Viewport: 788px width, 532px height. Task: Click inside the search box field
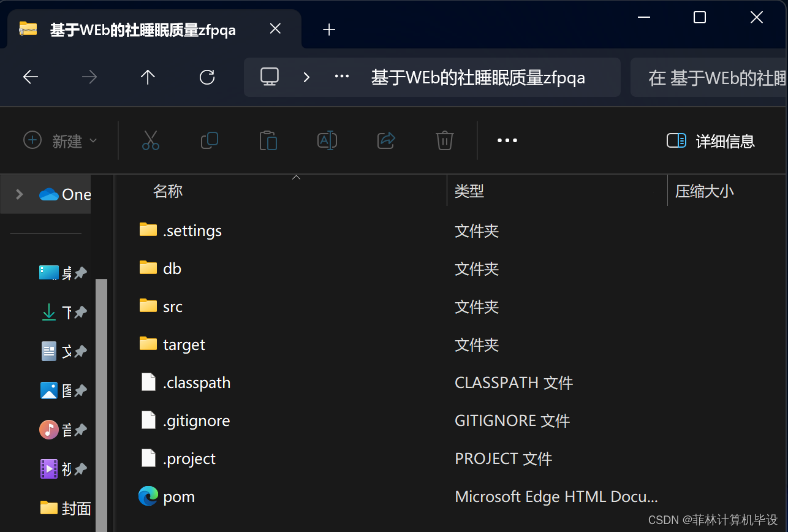click(x=723, y=77)
